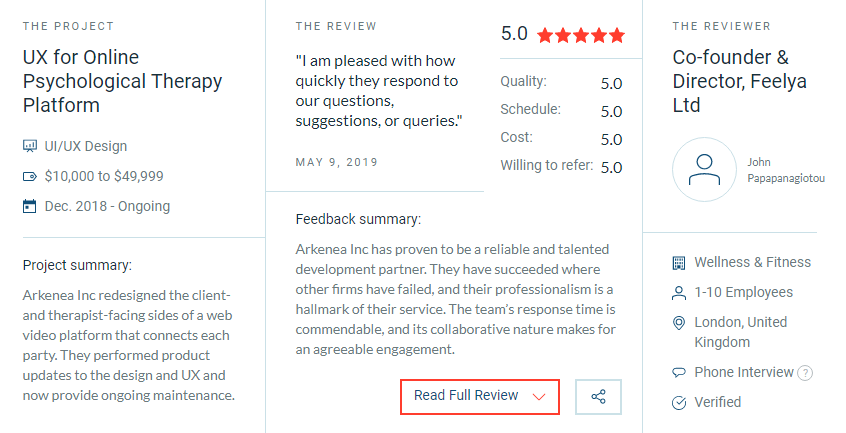The height and width of the screenshot is (433, 846).
Task: Click the reviewer avatar placeholder
Action: (x=704, y=169)
